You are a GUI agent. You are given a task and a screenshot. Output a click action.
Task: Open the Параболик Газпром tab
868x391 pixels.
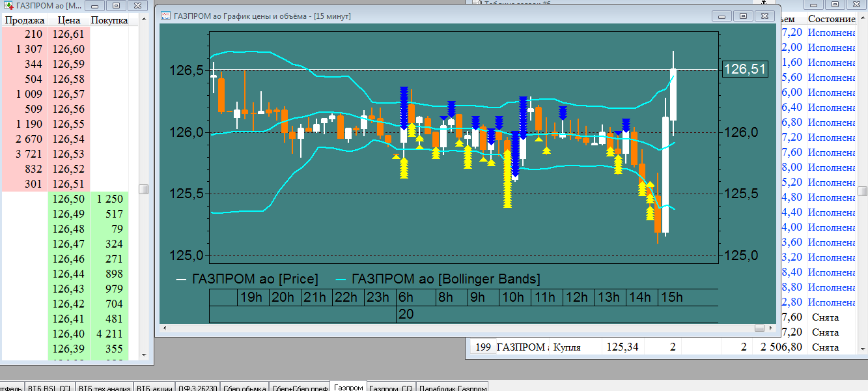(452, 388)
